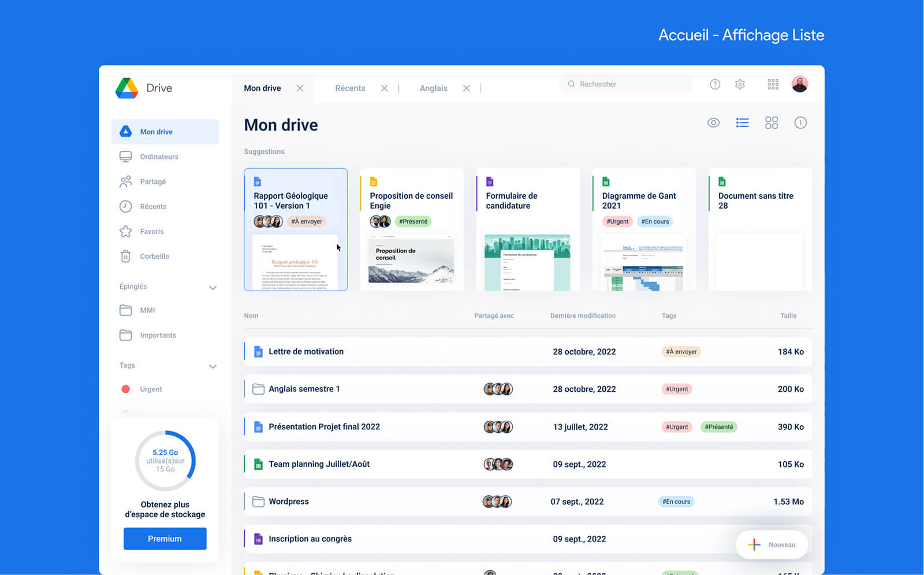Click the Lettre de motivation doc icon
This screenshot has height=575, width=924.
tap(258, 352)
